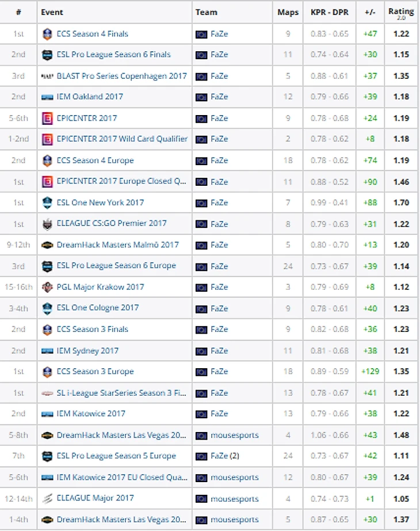Open ELEAGUE CS:GO Premier 2017 link

click(x=112, y=224)
